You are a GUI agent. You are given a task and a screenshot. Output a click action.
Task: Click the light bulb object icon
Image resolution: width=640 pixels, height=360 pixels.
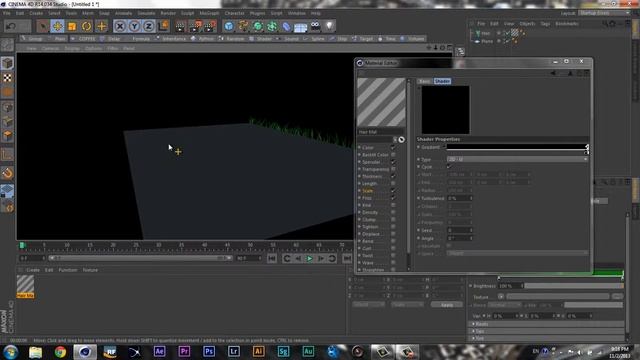pyautogui.click(x=329, y=27)
